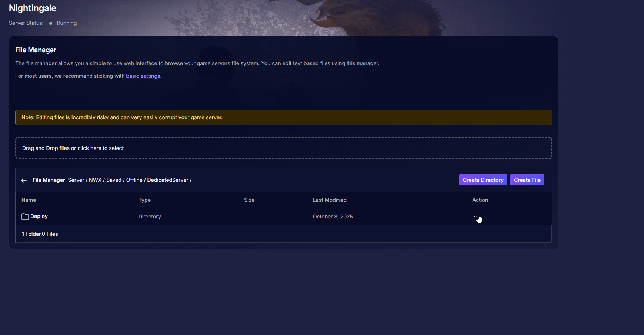Image resolution: width=644 pixels, height=335 pixels.
Task: Click the Nightingale server title
Action: (x=33, y=8)
